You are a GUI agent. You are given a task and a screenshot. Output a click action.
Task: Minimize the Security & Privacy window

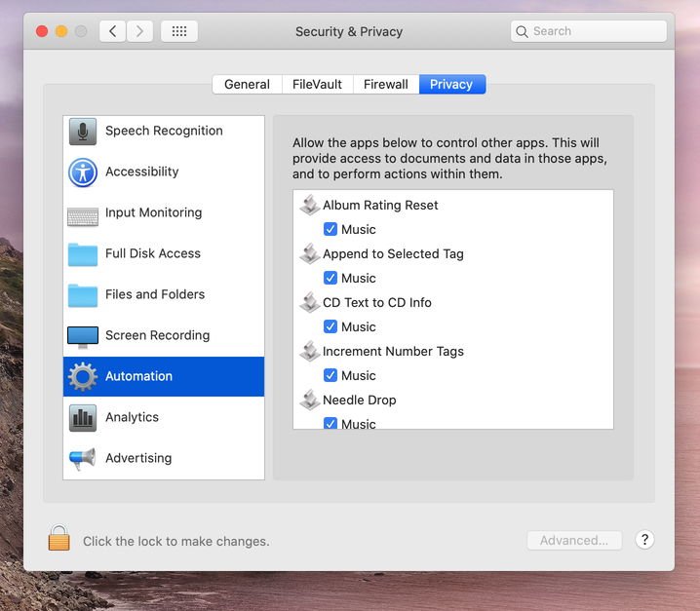pyautogui.click(x=61, y=31)
